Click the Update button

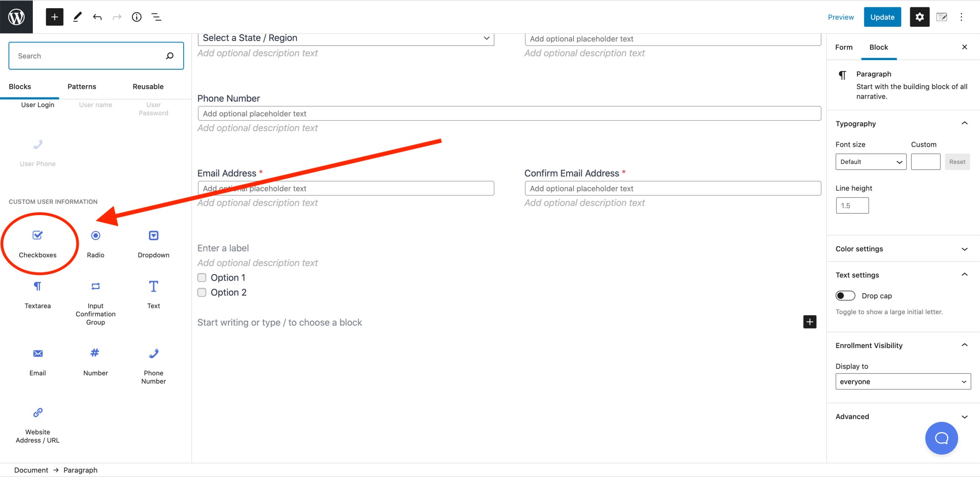coord(882,17)
